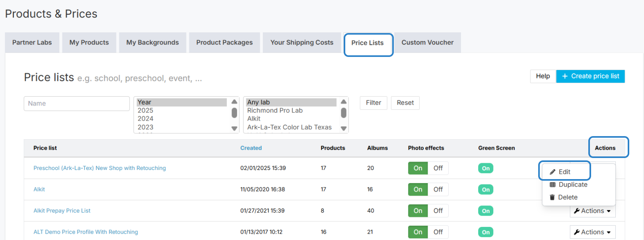Open Your Shipping Costs tab

[x=302, y=43]
